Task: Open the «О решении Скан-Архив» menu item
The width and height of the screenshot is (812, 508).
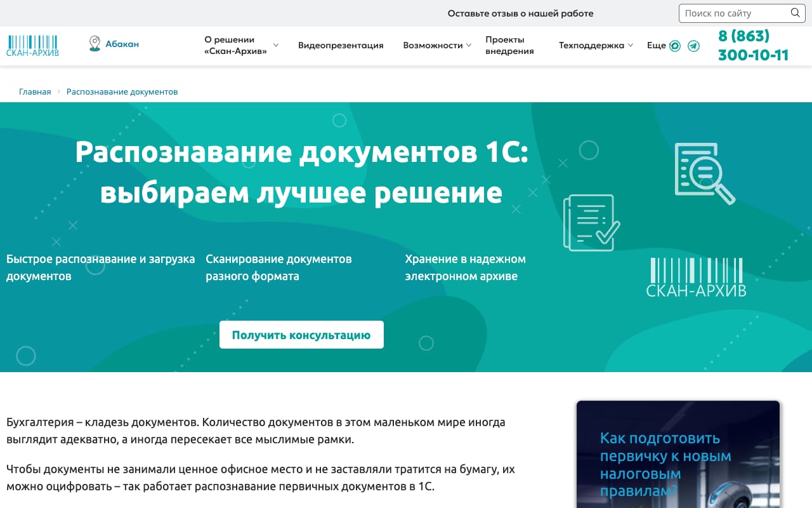Action: pyautogui.click(x=235, y=45)
